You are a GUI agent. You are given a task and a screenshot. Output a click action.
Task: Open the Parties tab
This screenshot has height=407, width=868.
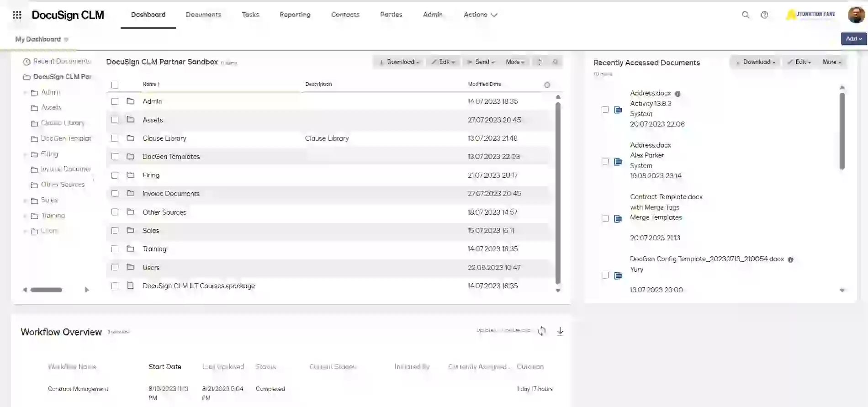391,15
